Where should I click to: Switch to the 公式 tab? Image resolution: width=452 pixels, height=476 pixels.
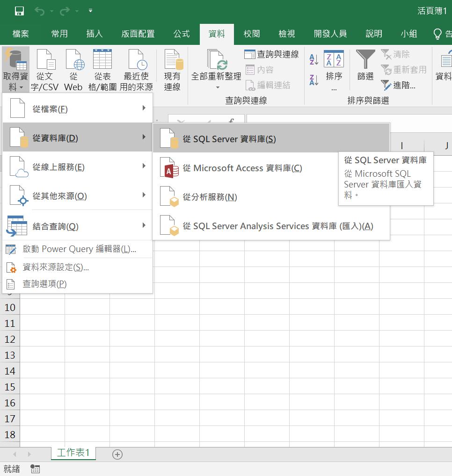[182, 34]
